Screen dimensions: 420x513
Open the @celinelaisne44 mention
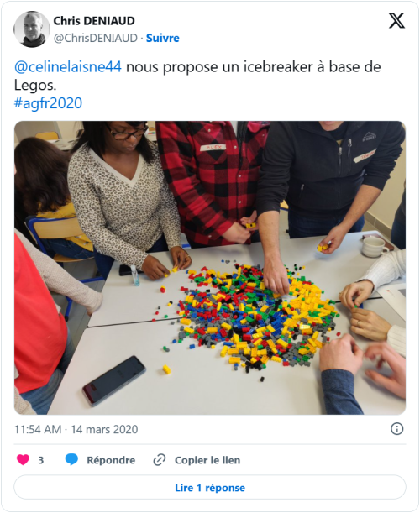point(68,66)
